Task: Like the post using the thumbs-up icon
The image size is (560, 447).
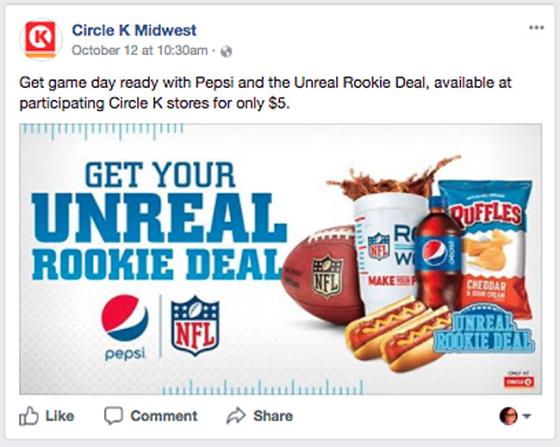Action: pyautogui.click(x=29, y=416)
